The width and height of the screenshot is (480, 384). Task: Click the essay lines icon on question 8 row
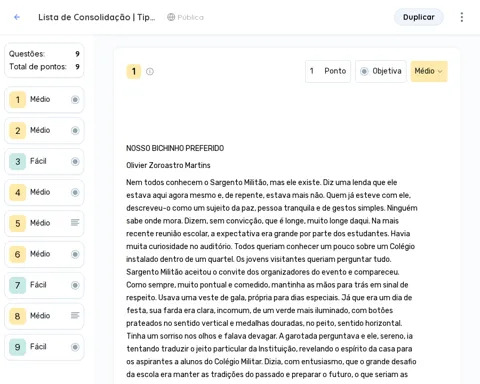coord(75,315)
